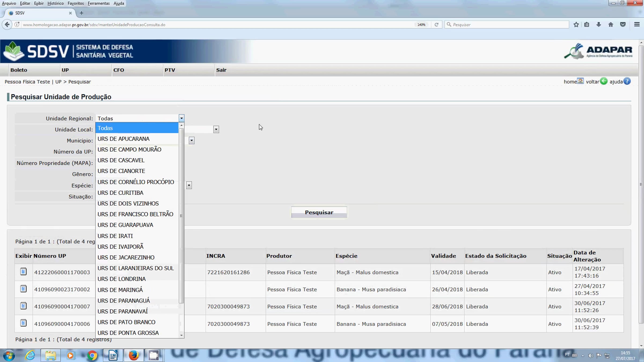Focus the browser address bar
The image size is (644, 362).
pyautogui.click(x=217, y=25)
